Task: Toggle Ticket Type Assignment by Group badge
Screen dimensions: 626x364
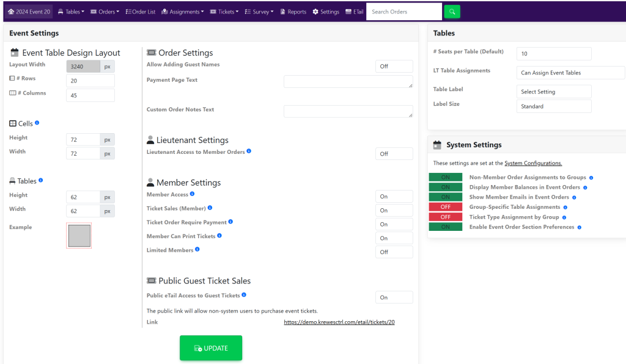Action: click(445, 217)
